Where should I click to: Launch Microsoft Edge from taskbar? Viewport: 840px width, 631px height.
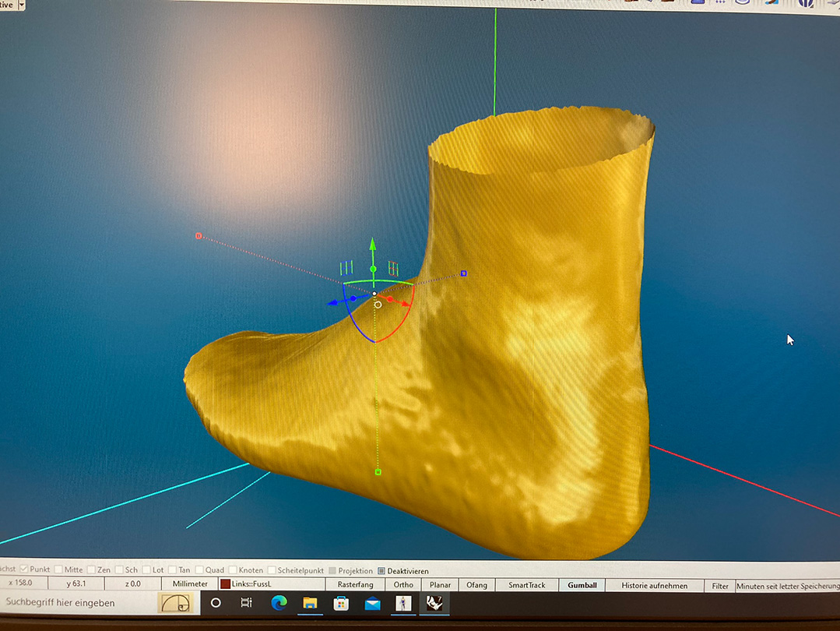pyautogui.click(x=279, y=603)
